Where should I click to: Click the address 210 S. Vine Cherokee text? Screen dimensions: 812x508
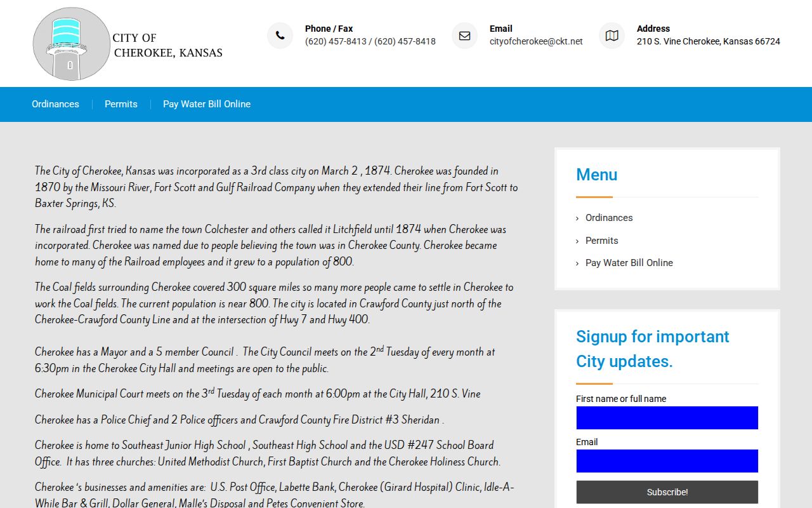(709, 41)
